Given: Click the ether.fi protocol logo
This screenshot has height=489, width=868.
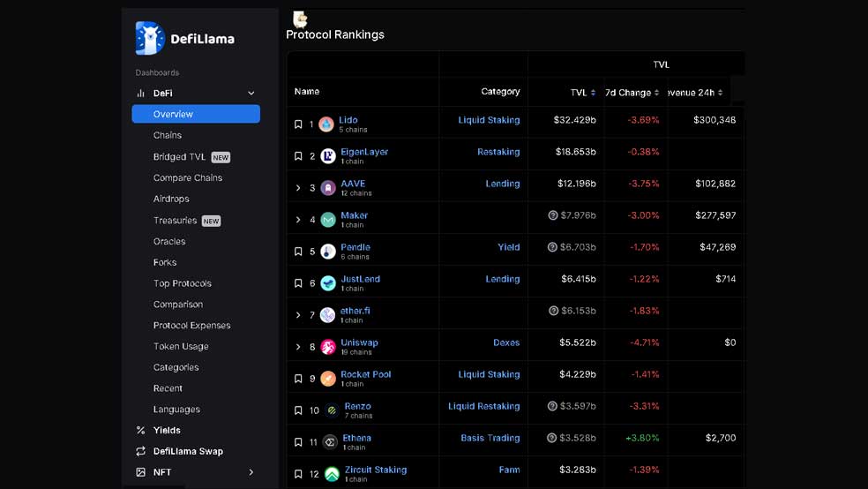Looking at the screenshot, I should coord(328,315).
